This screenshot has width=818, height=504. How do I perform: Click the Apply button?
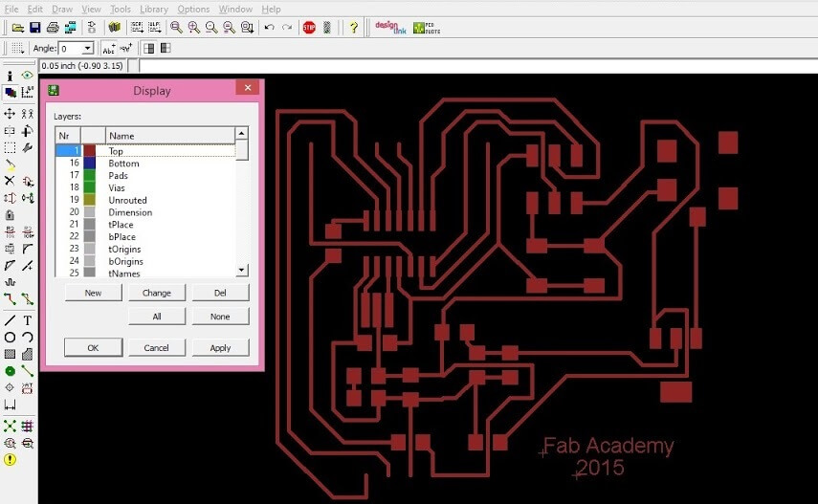pos(220,347)
